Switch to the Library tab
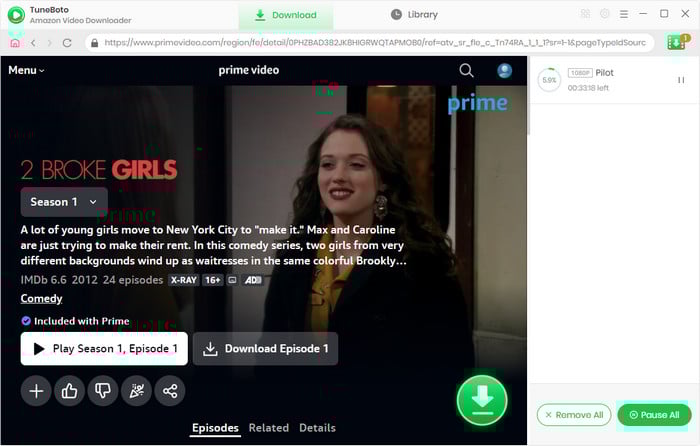This screenshot has height=446, width=700. point(414,15)
